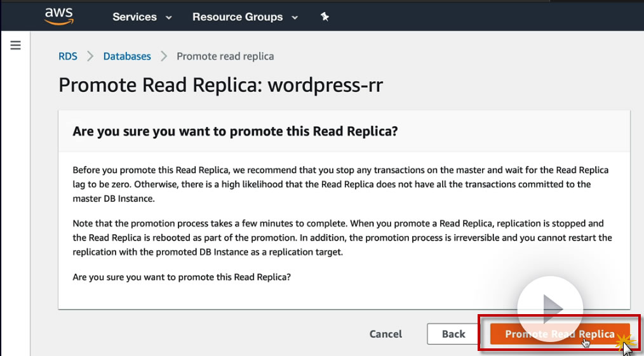Click the bold 'Are you sure' panel heading
This screenshot has width=644, height=356.
[x=235, y=131]
